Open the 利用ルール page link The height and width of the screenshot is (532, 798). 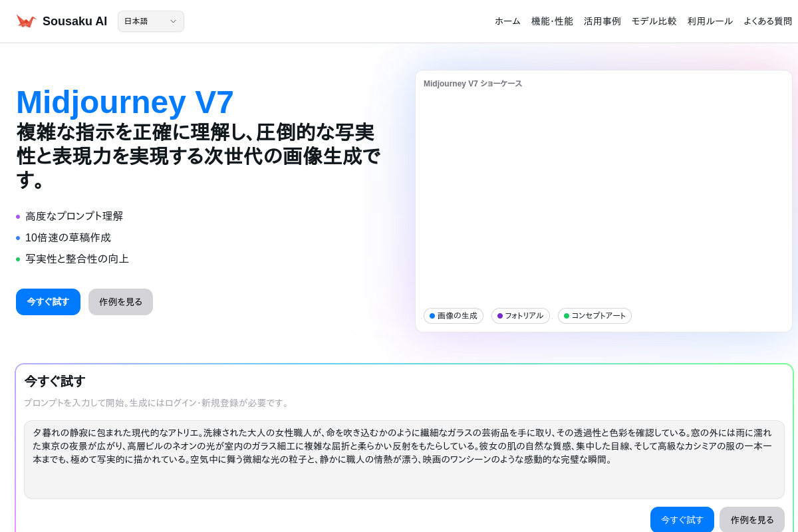coord(710,21)
